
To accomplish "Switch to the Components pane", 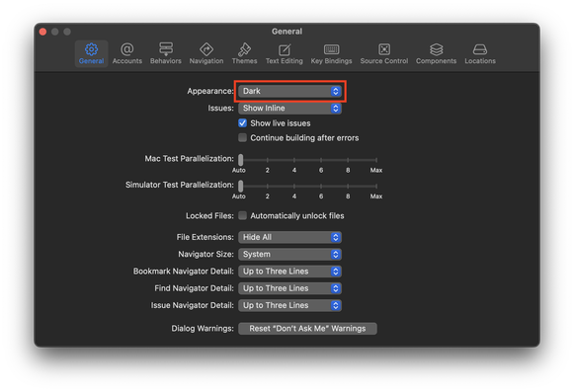I will pos(436,53).
